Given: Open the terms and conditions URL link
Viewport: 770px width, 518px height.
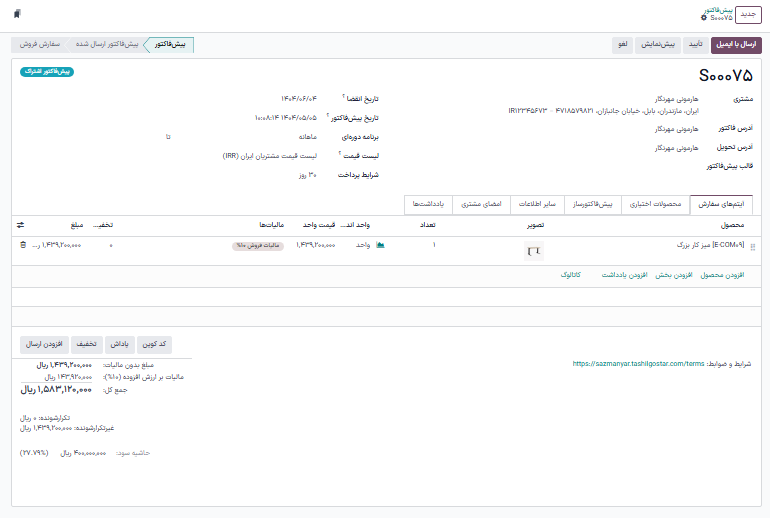Looking at the screenshot, I should pos(639,364).
